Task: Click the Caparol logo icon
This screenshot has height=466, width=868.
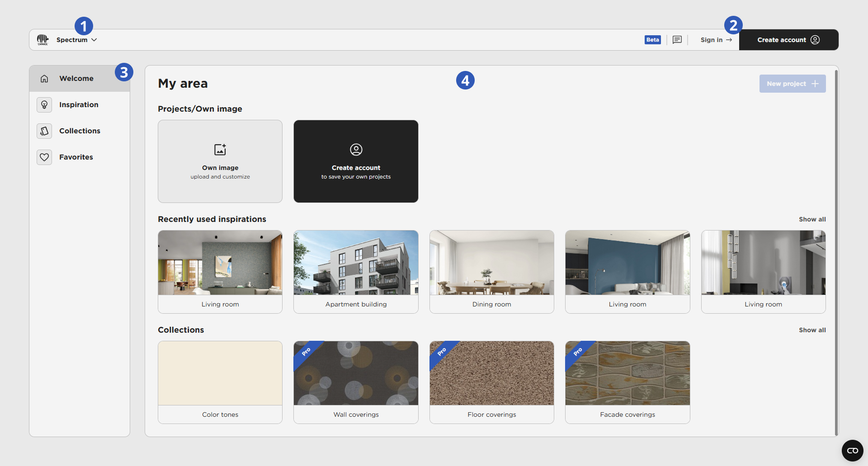Action: coord(42,40)
